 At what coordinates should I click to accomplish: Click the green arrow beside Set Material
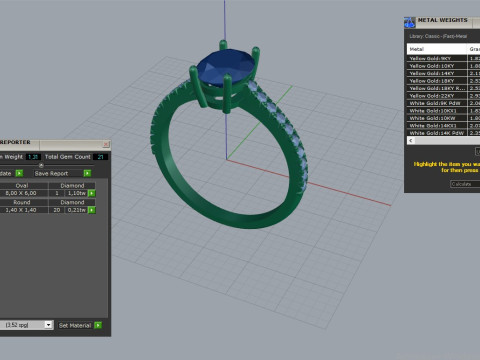(98, 325)
